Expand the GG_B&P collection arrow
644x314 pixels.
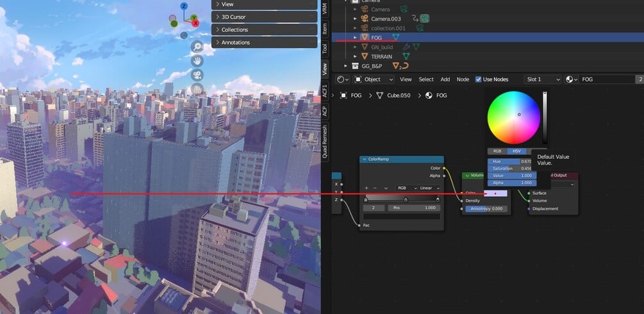(x=346, y=66)
